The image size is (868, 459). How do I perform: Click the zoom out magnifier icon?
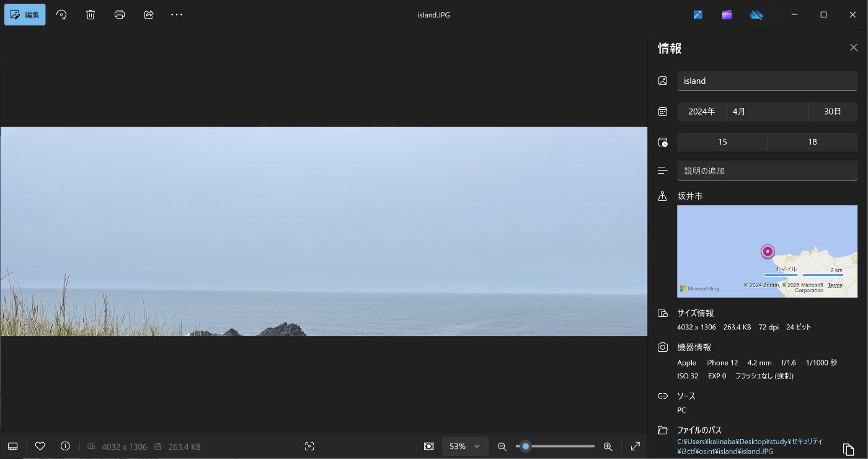[x=502, y=447]
